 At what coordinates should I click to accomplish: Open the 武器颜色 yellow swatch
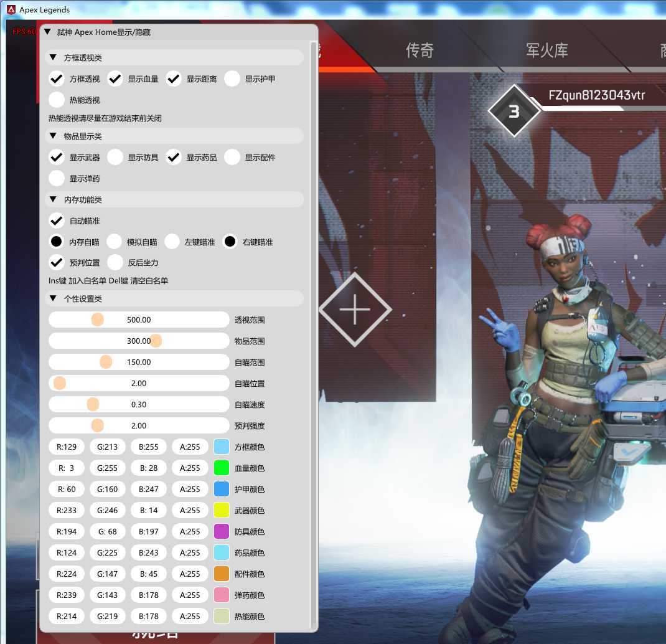pos(222,510)
